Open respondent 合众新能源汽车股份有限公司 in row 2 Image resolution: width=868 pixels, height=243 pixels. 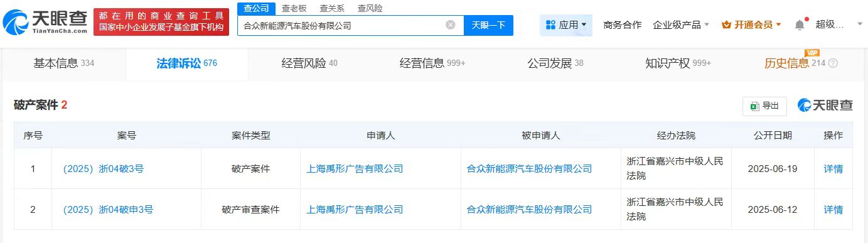(x=529, y=209)
